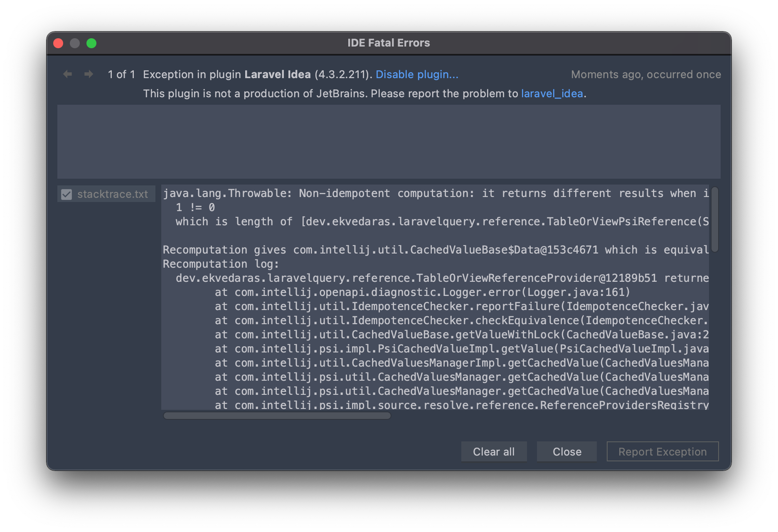Screen dimensions: 778x532
Task: Minimize the IDE Fatal Errors window
Action: [x=74, y=43]
